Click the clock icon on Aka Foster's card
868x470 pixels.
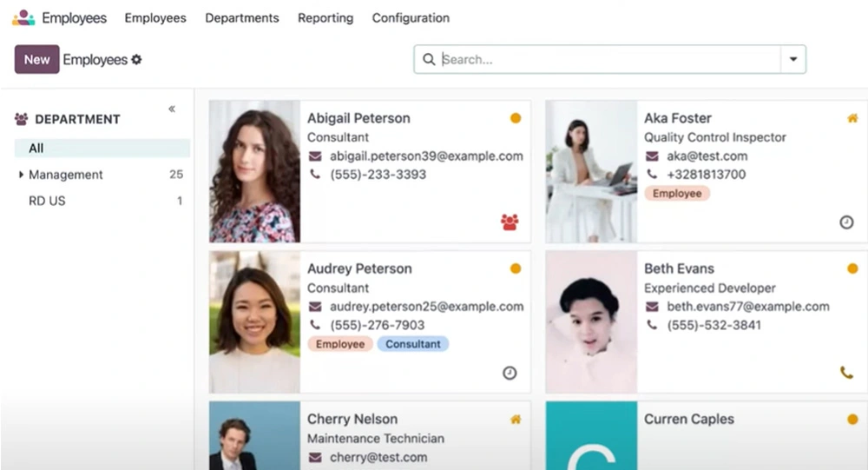(x=846, y=222)
